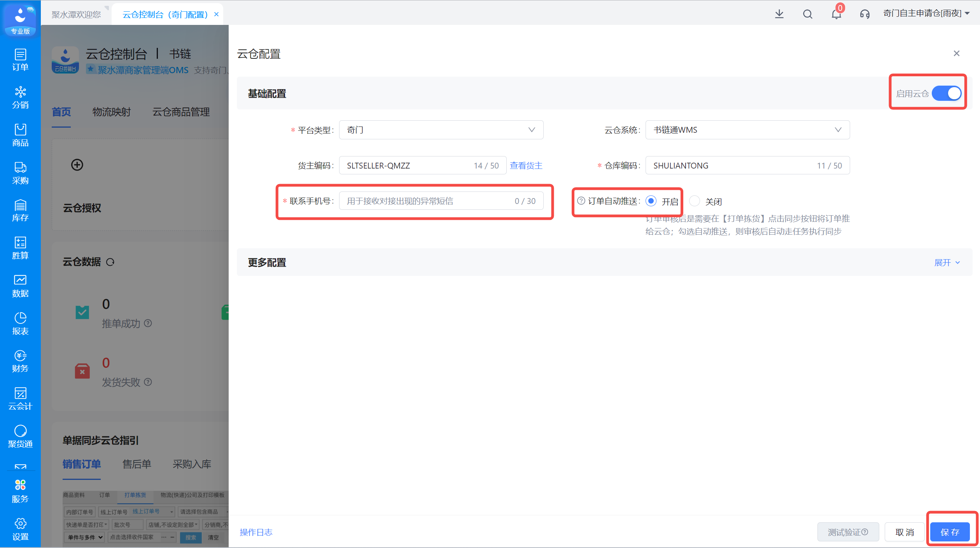Click the plus circle add icon in 云仓授权

[77, 165]
